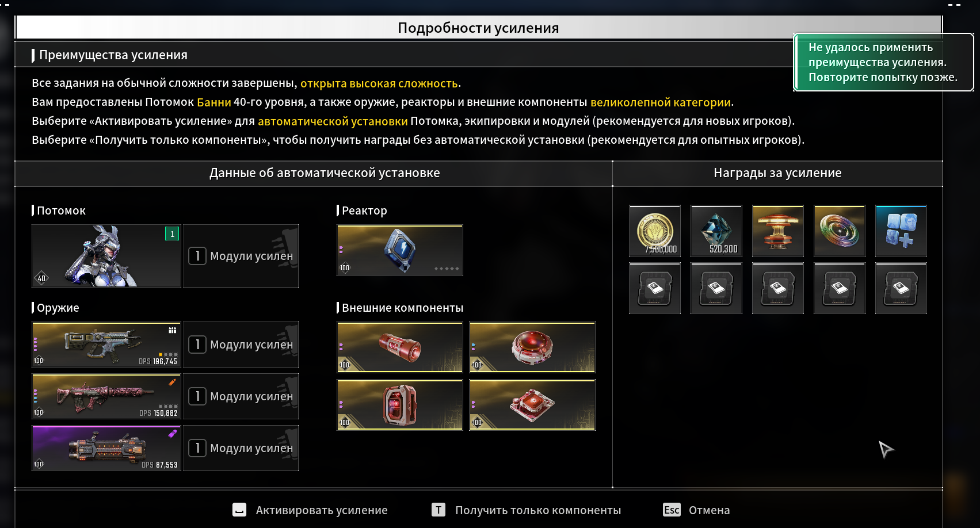The height and width of the screenshot is (528, 980).
Task: Click the gold coin reward icon
Action: tap(655, 231)
